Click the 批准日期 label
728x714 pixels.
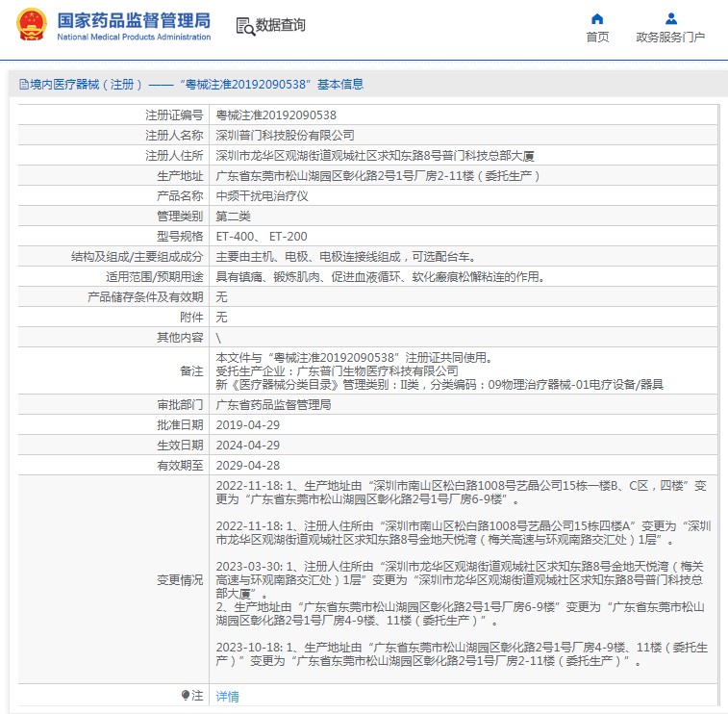tap(180, 425)
